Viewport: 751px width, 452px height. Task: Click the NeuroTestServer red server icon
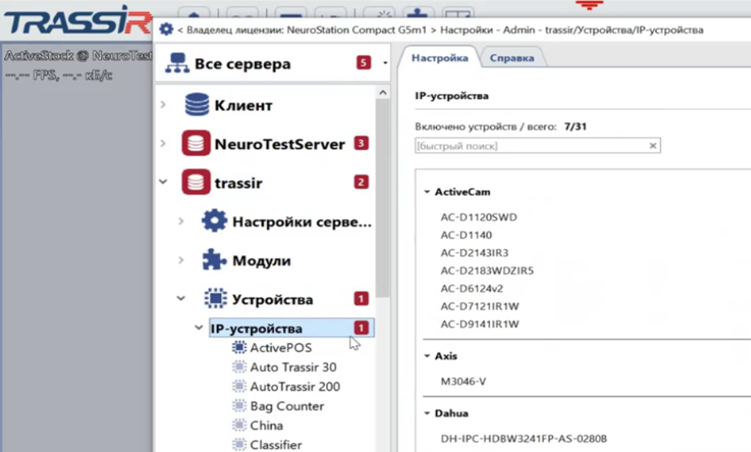[x=196, y=143]
